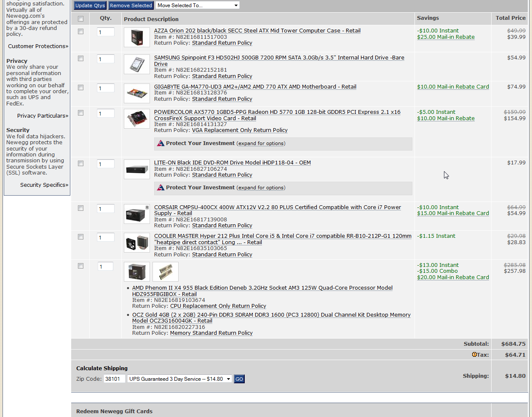Open the Move Selected To dropdown

click(197, 5)
